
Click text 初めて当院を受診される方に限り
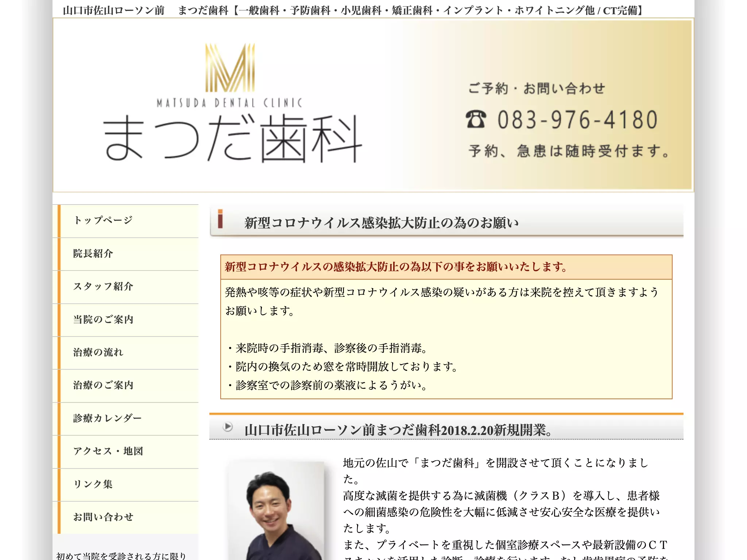pos(121,556)
